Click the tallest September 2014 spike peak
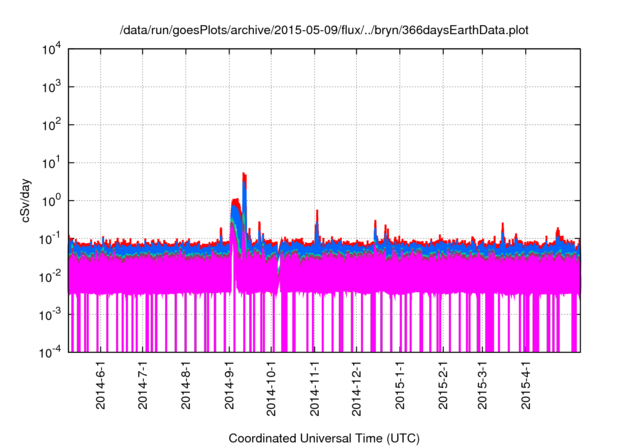Viewport: 640px width, 448px height. click(244, 174)
